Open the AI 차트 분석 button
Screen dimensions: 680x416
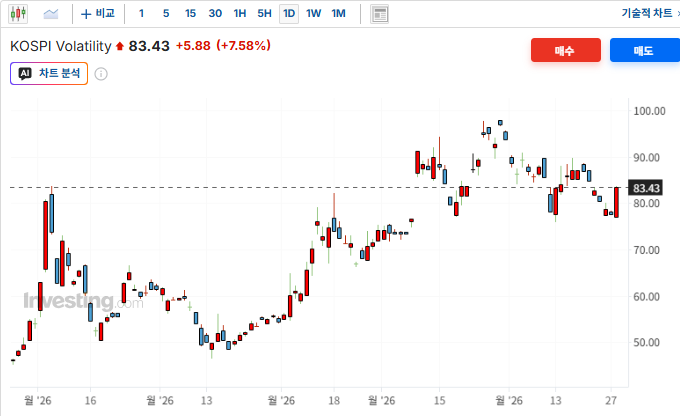tap(49, 73)
